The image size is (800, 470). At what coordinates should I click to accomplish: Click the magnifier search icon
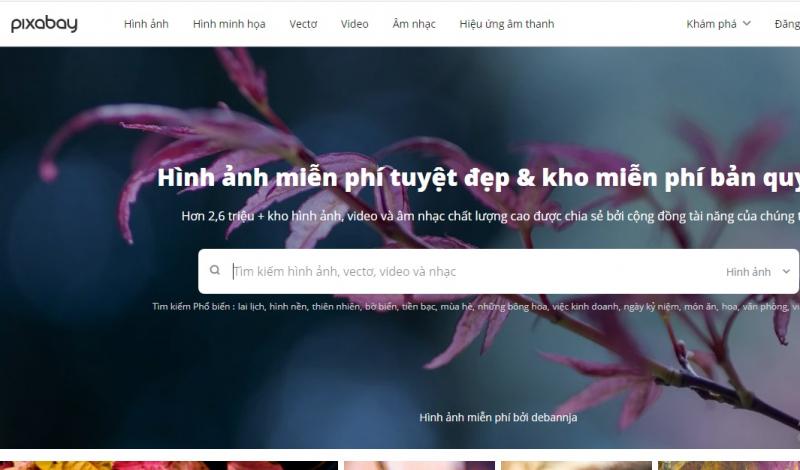tap(215, 270)
